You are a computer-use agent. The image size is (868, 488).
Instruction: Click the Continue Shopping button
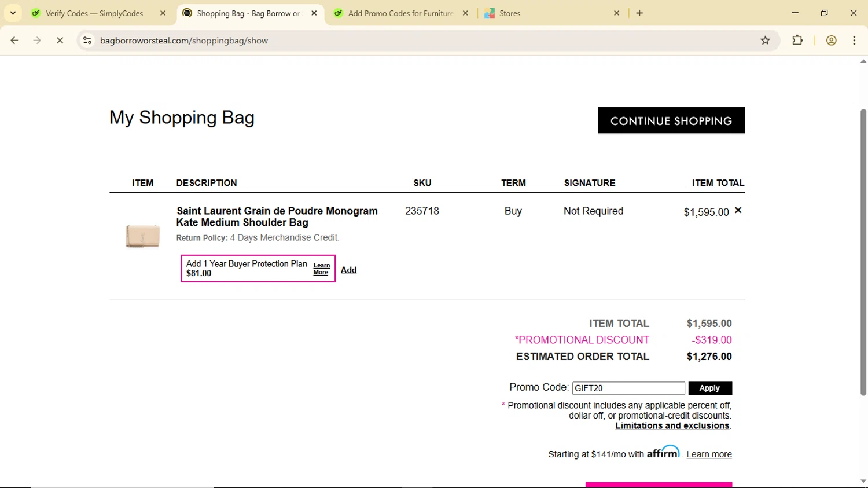[671, 120]
